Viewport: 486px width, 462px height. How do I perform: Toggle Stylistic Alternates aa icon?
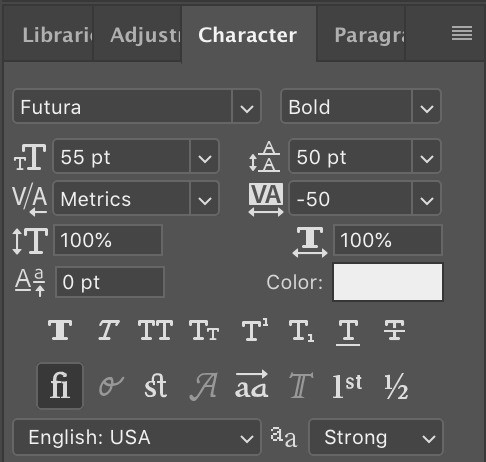[251, 384]
